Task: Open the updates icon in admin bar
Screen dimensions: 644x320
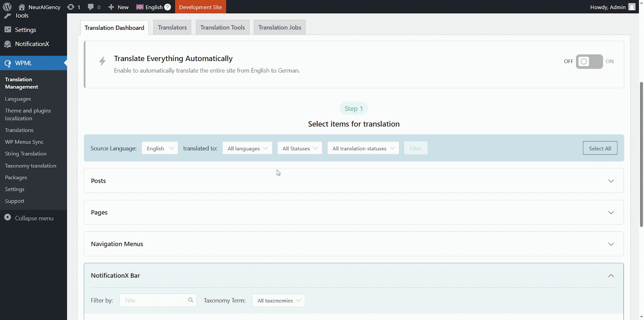Action: click(71, 7)
